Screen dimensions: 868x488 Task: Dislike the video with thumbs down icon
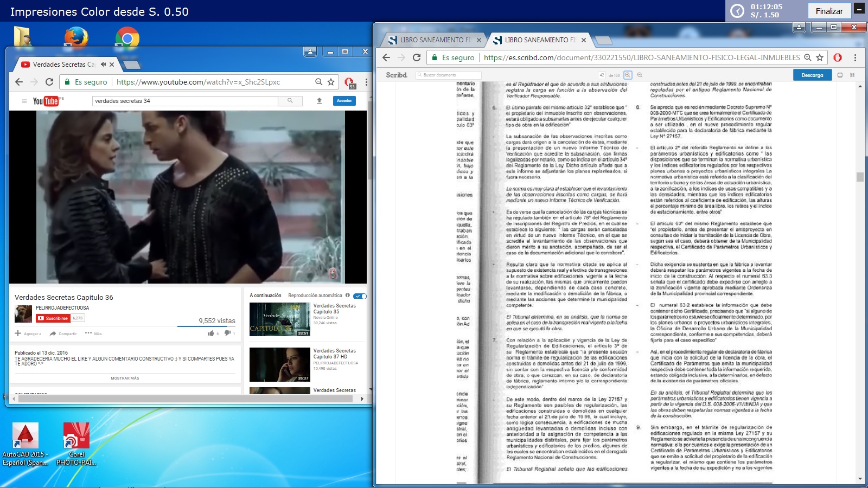(x=227, y=333)
